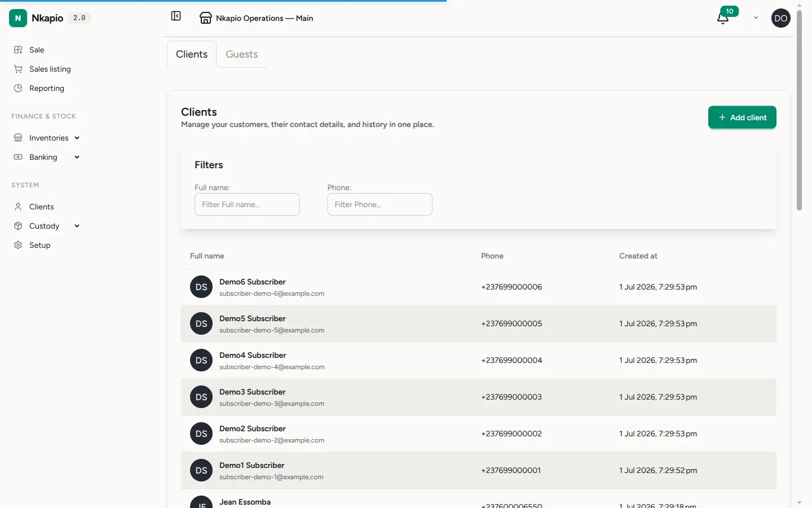
Task: Click the Nkapio green N logo
Action: point(18,18)
